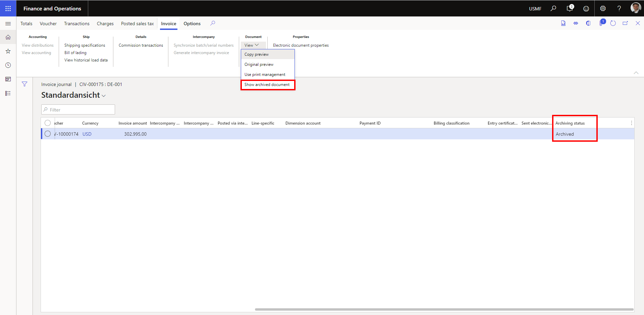
Task: Click the 302.995,00 invoice amount cell
Action: tap(135, 134)
